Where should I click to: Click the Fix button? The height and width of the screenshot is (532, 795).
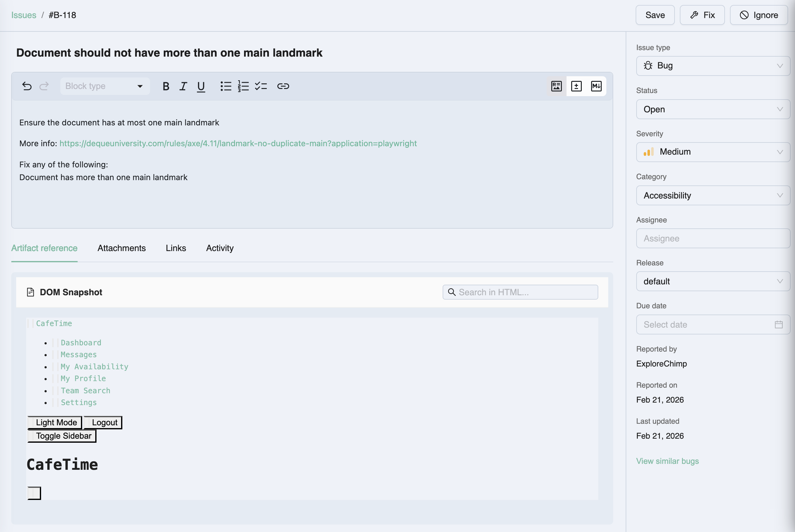tap(702, 15)
